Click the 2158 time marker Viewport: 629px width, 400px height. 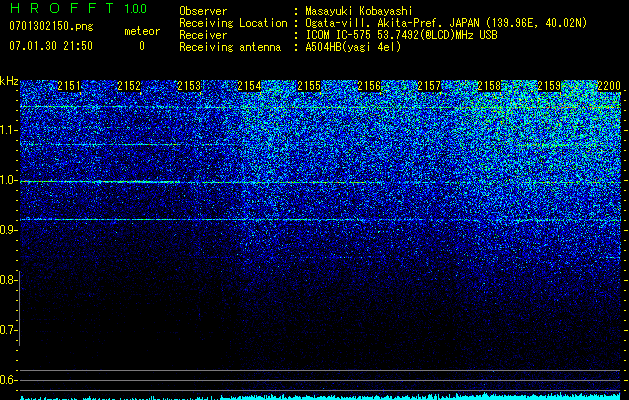[x=489, y=86]
